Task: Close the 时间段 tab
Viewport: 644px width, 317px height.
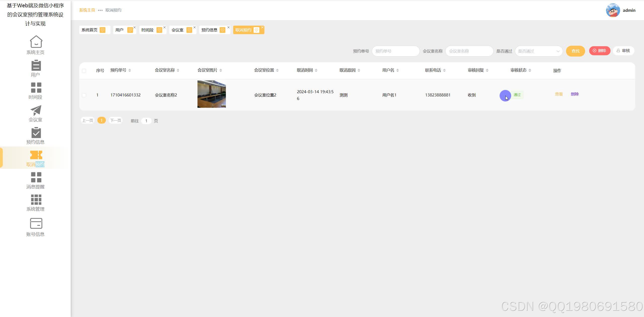Action: pos(165,27)
